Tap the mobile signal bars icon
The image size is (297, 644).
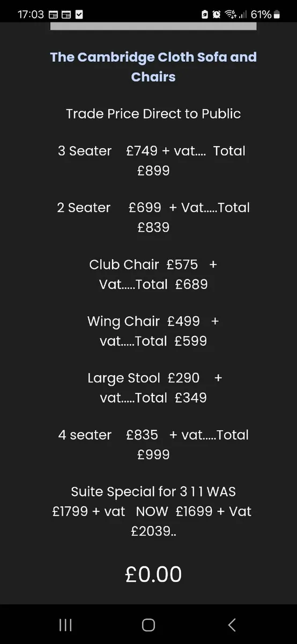[243, 14]
